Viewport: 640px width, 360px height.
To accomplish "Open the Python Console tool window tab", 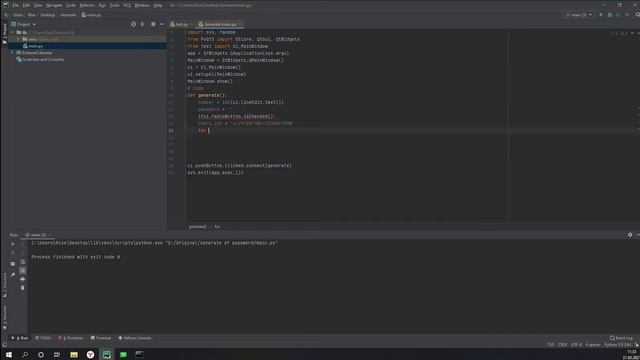I will pyautogui.click(x=135, y=338).
